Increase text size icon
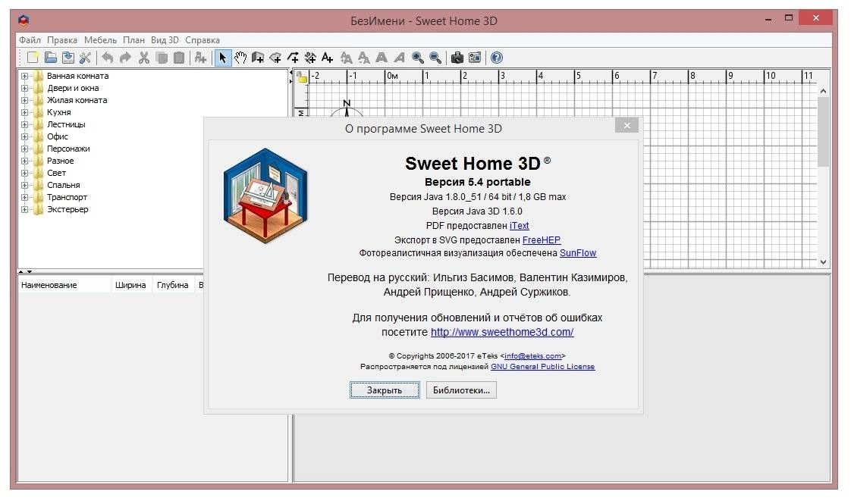Viewport: 851px width, 504px height. point(346,58)
